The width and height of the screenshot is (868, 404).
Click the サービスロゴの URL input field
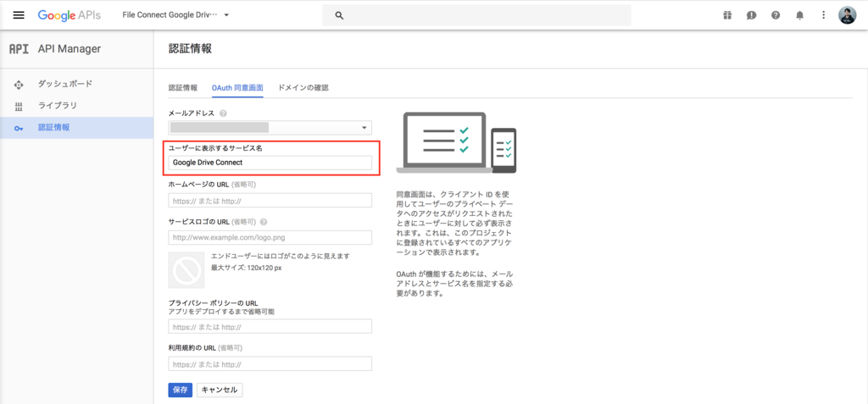click(270, 237)
